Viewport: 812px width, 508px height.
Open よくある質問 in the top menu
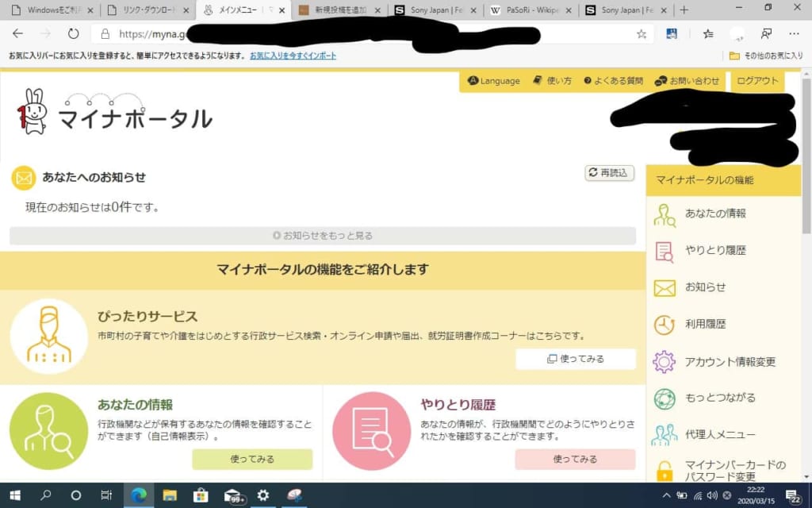[x=613, y=81]
